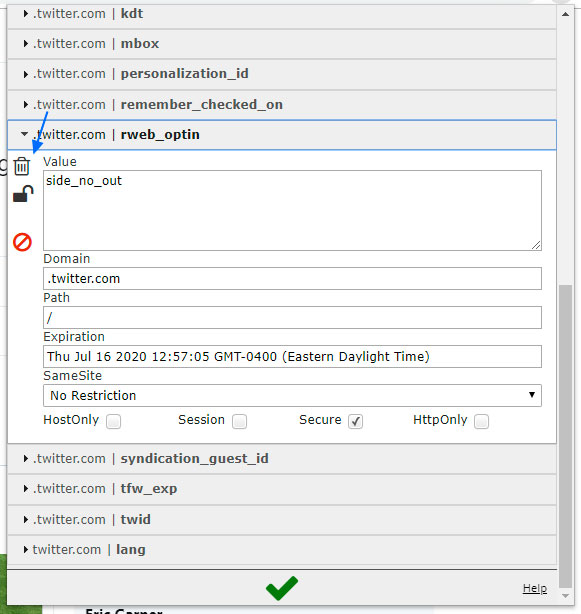Expand the personalization_id cookie row

click(282, 74)
